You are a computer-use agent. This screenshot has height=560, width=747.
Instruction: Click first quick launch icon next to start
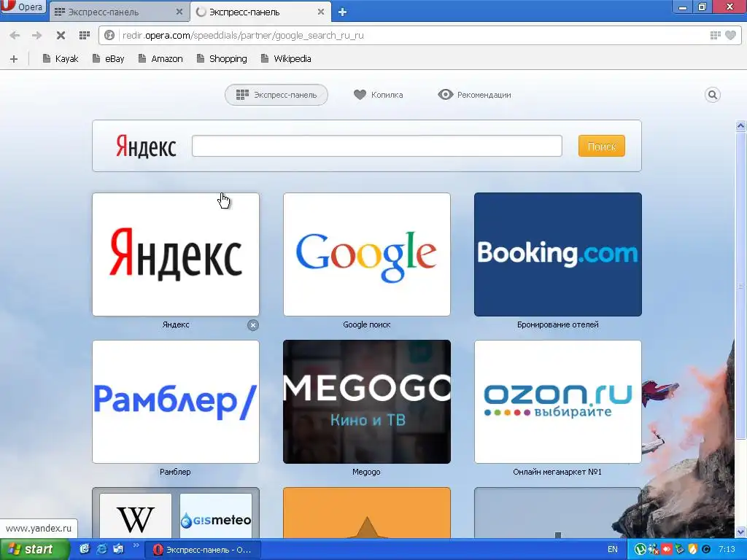pyautogui.click(x=85, y=550)
